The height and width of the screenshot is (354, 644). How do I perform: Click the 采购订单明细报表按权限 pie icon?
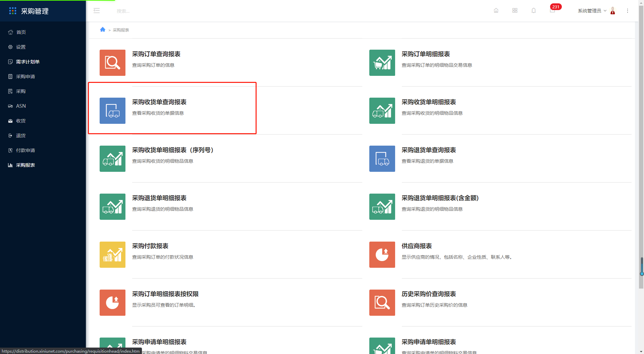coord(112,303)
